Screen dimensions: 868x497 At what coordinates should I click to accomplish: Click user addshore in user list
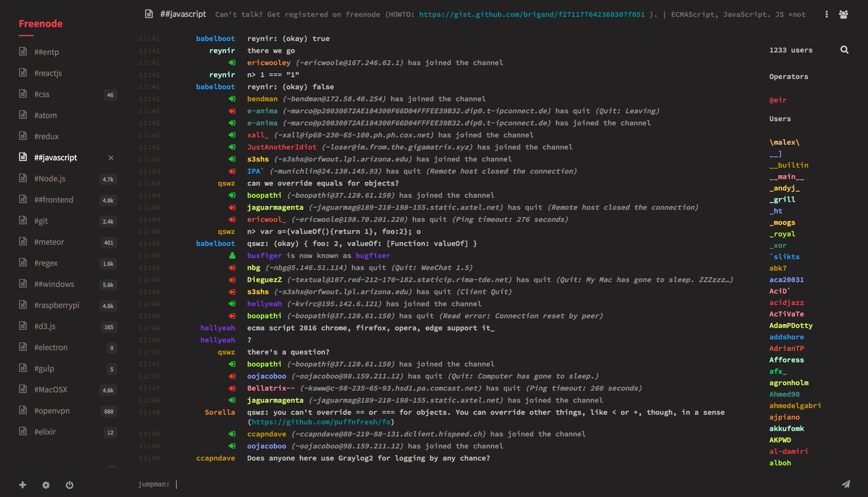786,337
